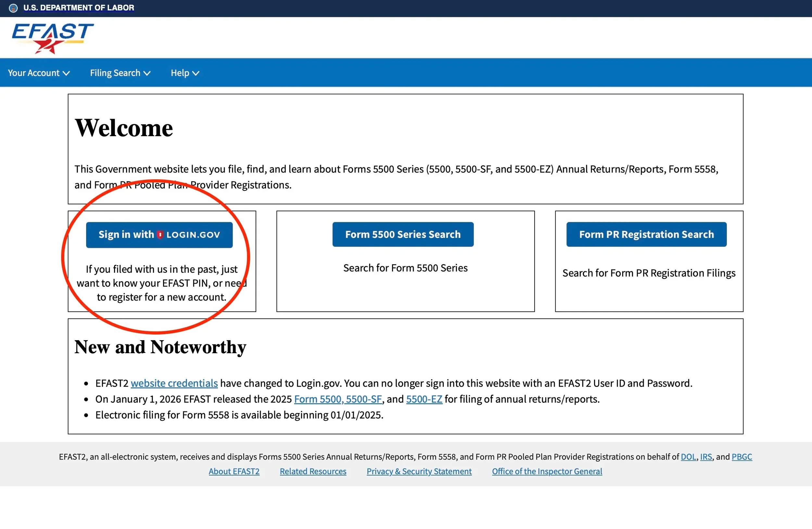Screen dimensions: 812x529
Task: Click the EFAST2 logo
Action: pos(53,38)
